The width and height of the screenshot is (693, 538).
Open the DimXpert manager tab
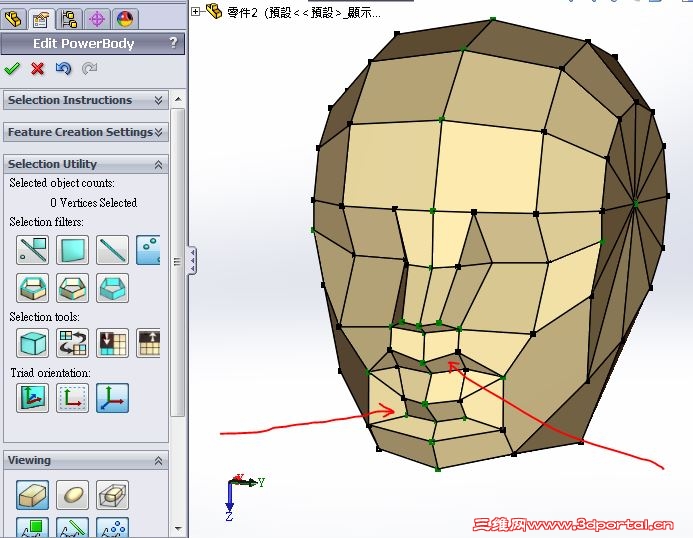(x=97, y=19)
